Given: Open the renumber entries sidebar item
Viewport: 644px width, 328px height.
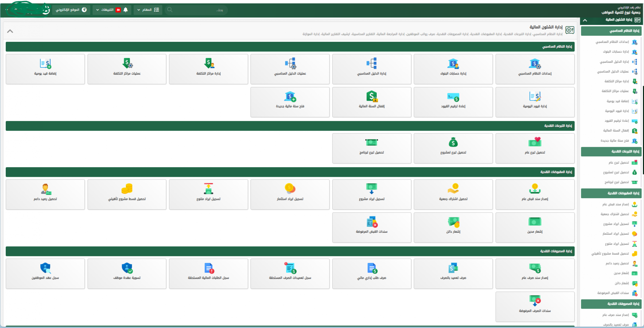Looking at the screenshot, I should coord(616,121).
